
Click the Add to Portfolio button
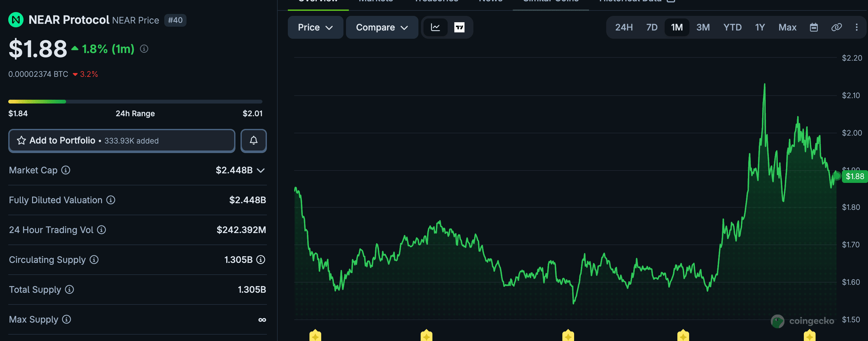click(x=122, y=141)
